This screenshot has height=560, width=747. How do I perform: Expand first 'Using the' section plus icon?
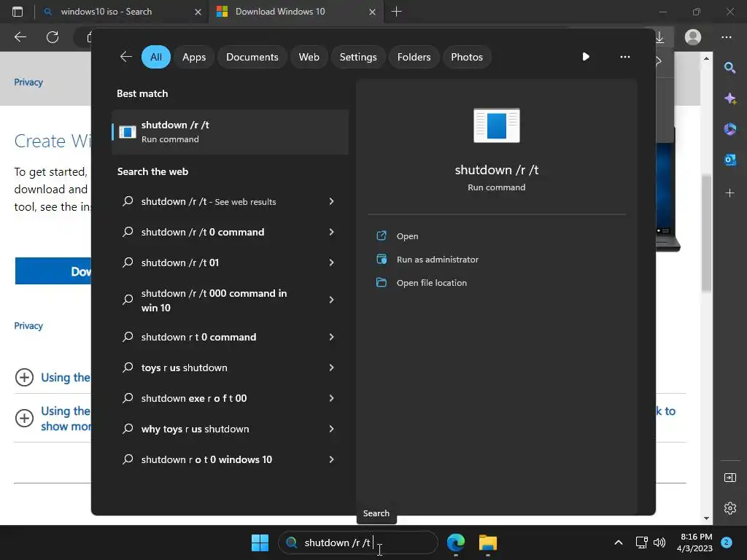point(24,377)
